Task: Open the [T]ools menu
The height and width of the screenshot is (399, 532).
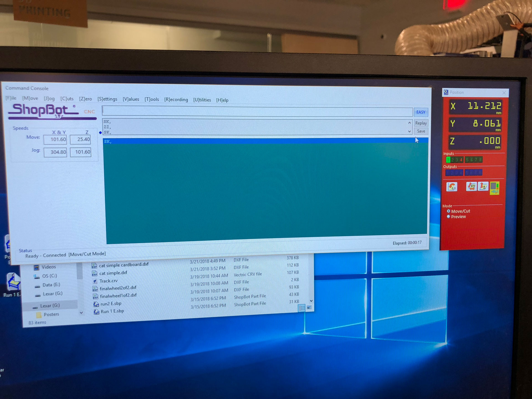Action: (152, 99)
